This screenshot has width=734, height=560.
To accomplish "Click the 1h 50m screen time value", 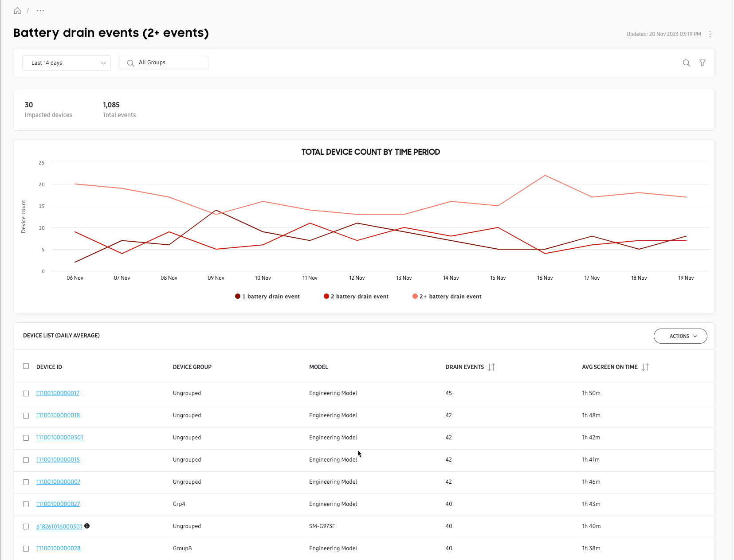I will [591, 393].
